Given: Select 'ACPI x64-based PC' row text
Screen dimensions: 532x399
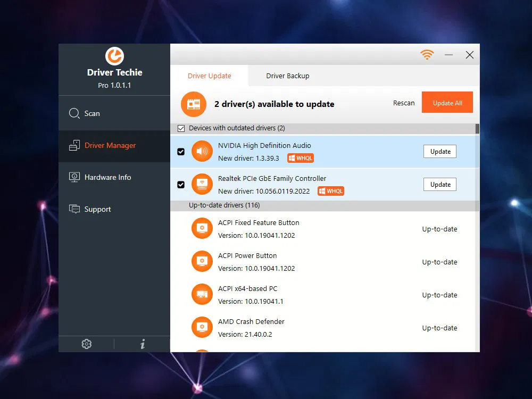Looking at the screenshot, I should coord(248,289).
